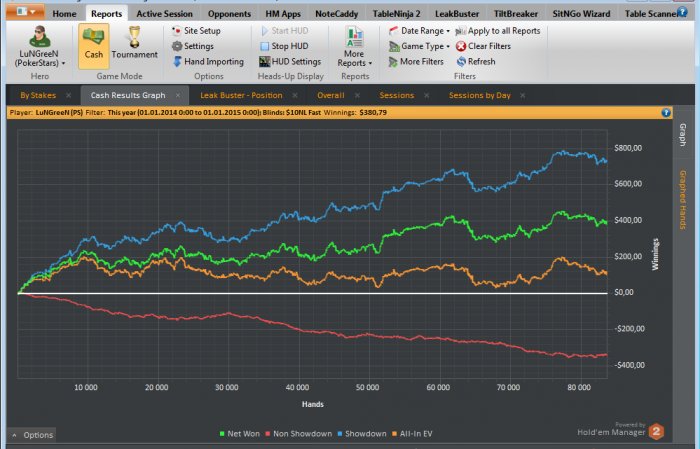Click the -$400,00 axis label
Image resolution: width=700 pixels, height=449 pixels.
(x=629, y=365)
